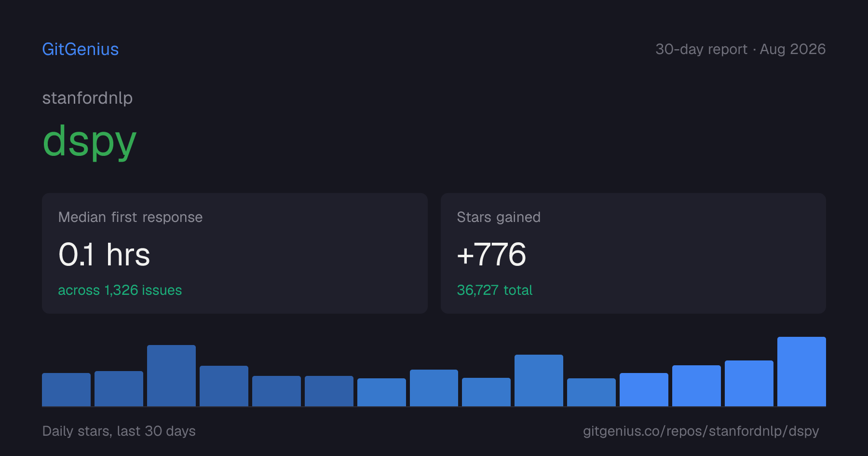Viewport: 868px width, 456px height.
Task: Click the 'Median first response' label
Action: click(x=130, y=217)
